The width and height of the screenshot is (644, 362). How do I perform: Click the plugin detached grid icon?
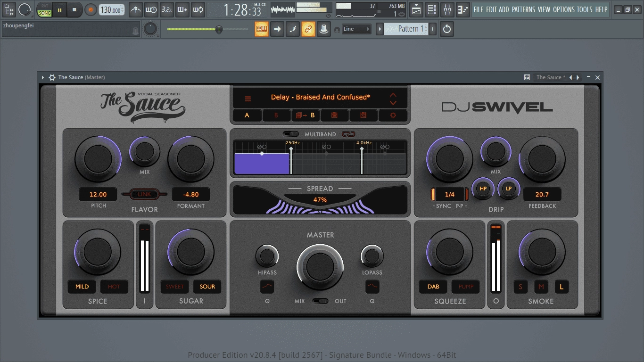527,77
